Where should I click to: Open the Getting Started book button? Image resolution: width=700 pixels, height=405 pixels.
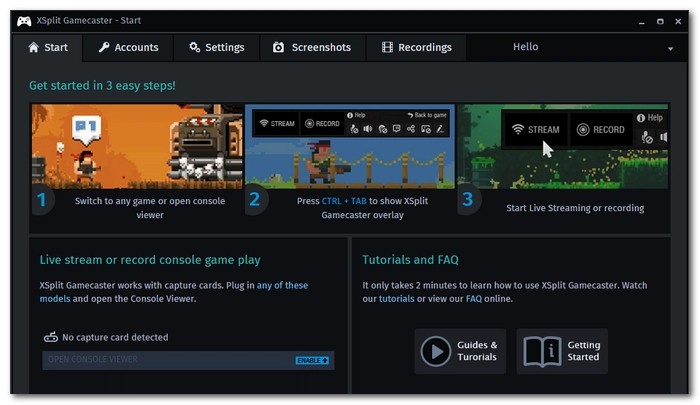point(562,351)
